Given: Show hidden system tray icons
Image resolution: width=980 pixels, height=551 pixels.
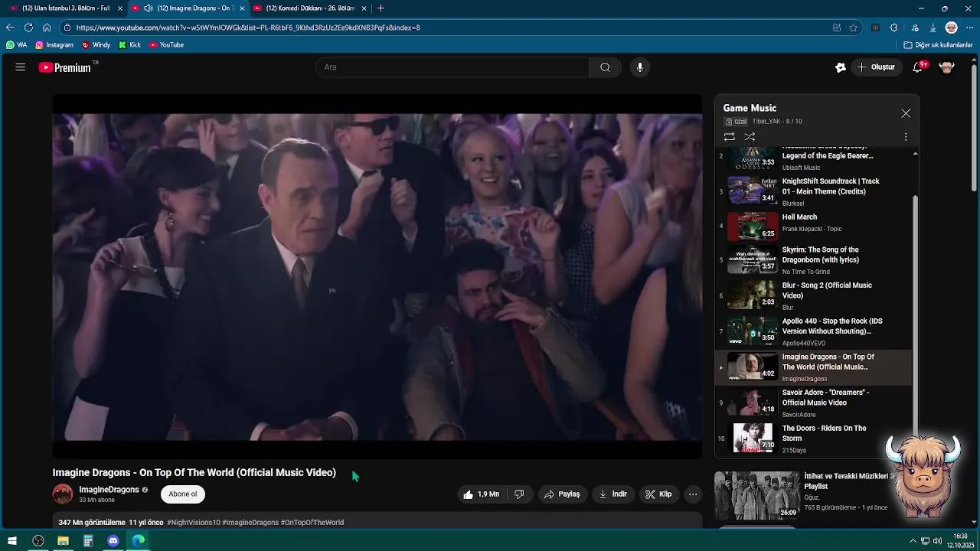Looking at the screenshot, I should click(913, 541).
